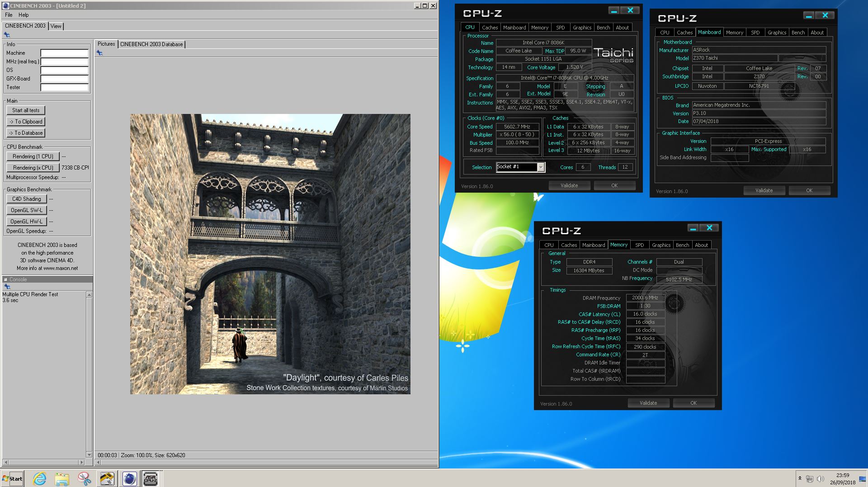
Task: Run Rendering (1 CPU) benchmark
Action: [33, 156]
